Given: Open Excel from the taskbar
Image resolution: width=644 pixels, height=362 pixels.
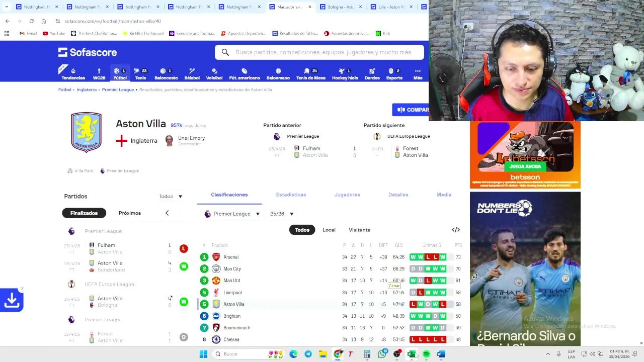Looking at the screenshot, I should click(412, 354).
